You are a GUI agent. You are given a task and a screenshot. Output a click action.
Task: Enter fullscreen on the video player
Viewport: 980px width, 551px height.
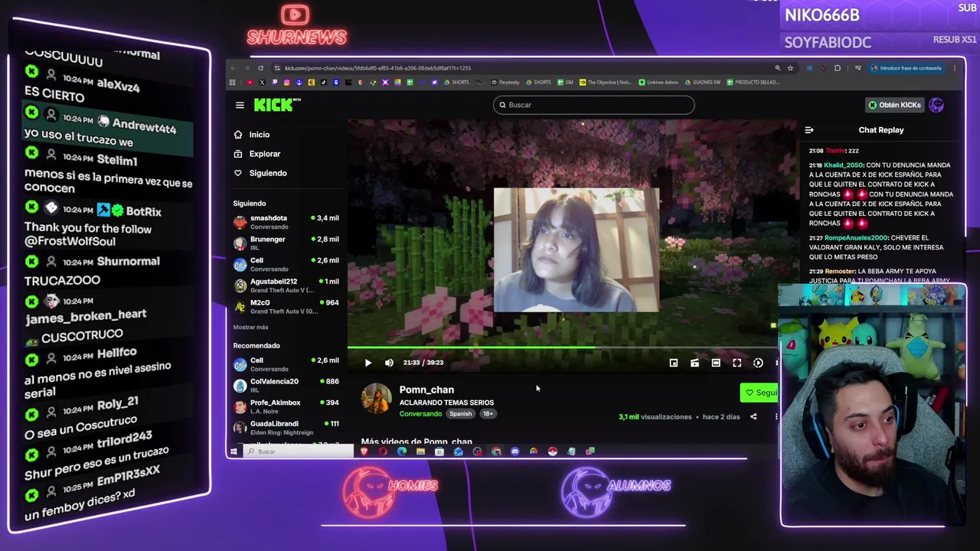coord(737,363)
